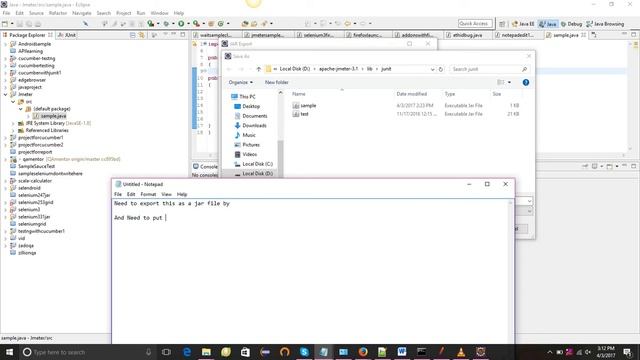Open the Format menu in Notepad
The width and height of the screenshot is (640, 360).
coord(148,194)
